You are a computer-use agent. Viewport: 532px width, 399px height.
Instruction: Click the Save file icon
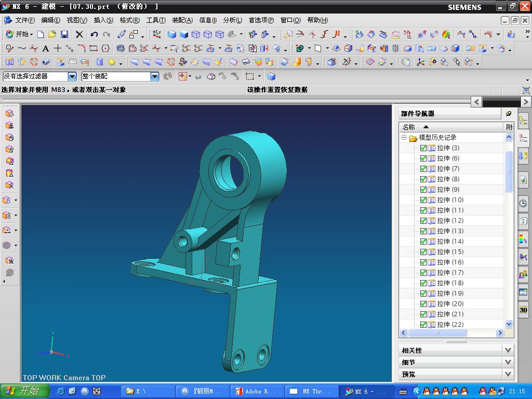click(64, 34)
